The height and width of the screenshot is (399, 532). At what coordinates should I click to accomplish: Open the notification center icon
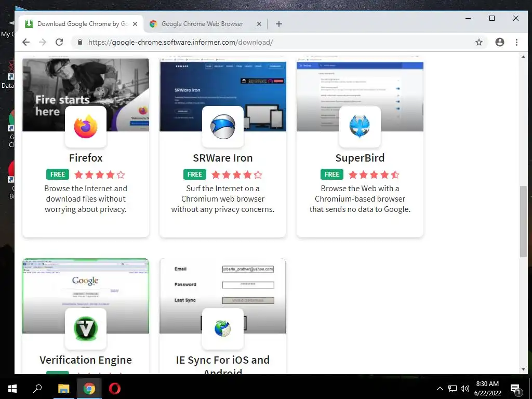(515, 389)
